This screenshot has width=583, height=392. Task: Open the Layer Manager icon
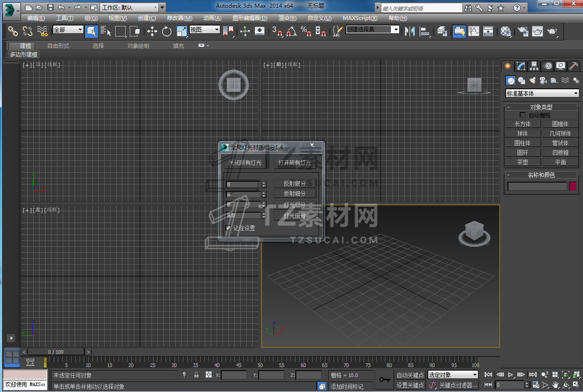442,31
